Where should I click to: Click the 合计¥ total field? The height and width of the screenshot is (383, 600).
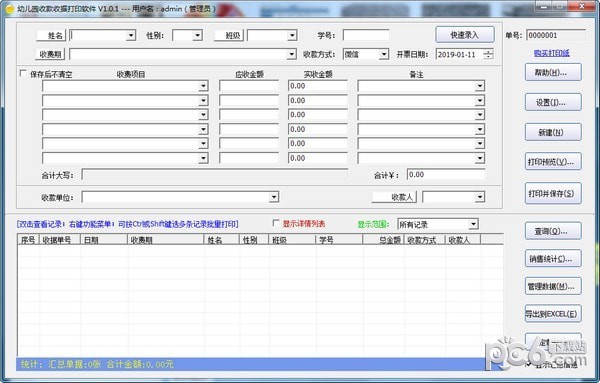446,174
